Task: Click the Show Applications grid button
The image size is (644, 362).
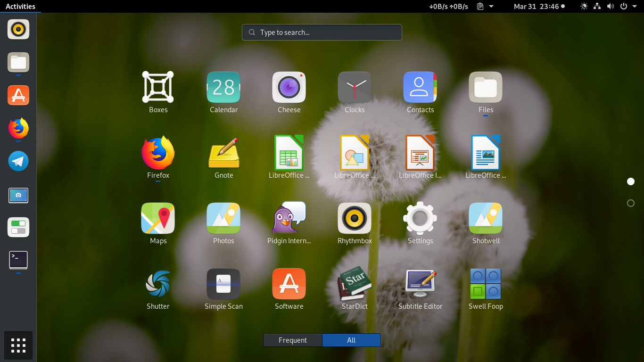Action: (18, 346)
